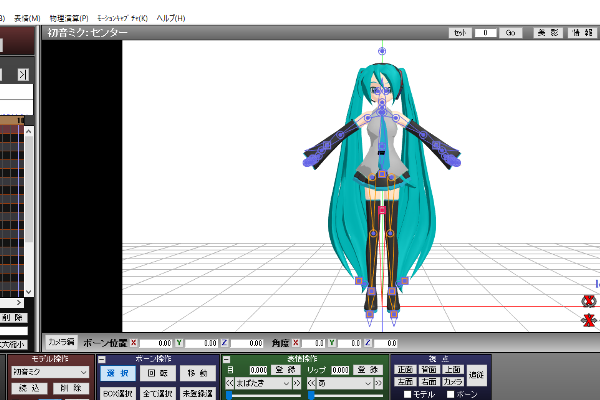
Task: Select the upper body bone circle on the chest
Action: click(x=382, y=146)
